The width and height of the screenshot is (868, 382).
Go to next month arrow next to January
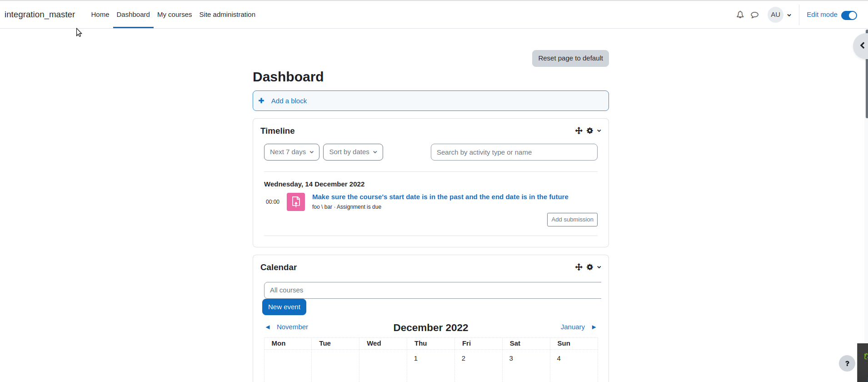(x=594, y=327)
